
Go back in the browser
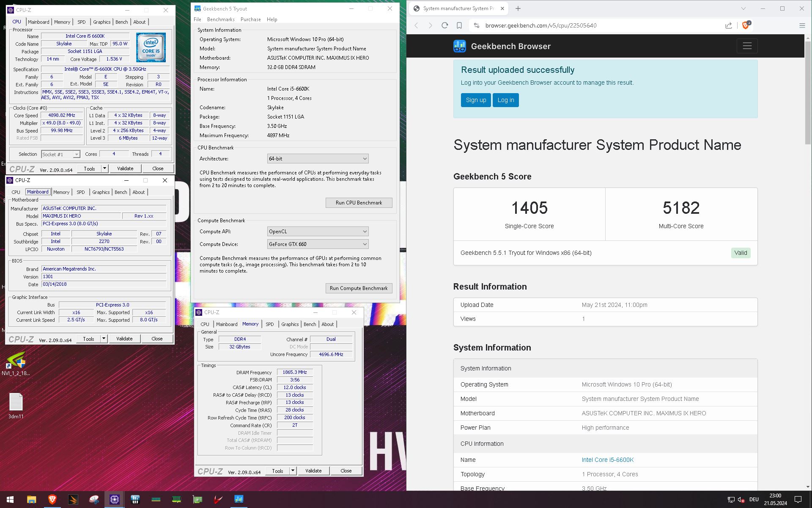point(417,25)
